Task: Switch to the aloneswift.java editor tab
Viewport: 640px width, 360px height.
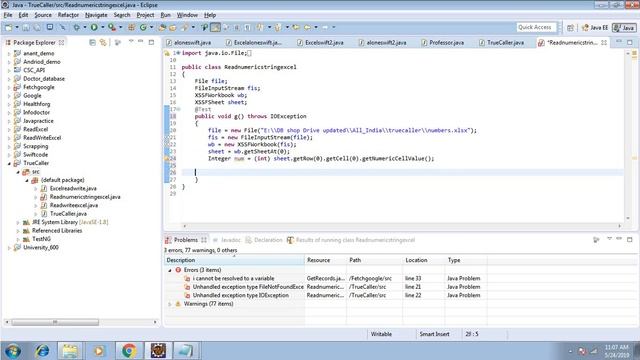Action: pos(189,42)
